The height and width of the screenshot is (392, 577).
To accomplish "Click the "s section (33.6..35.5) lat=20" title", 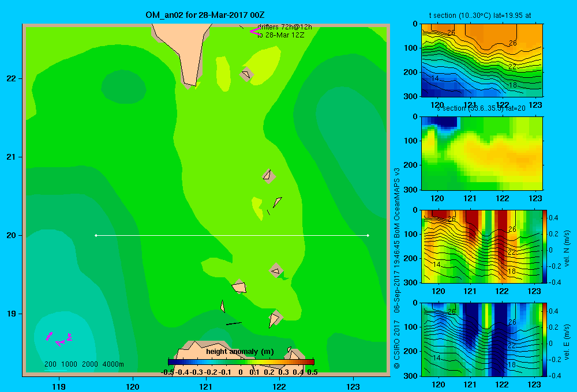I will [x=481, y=108].
